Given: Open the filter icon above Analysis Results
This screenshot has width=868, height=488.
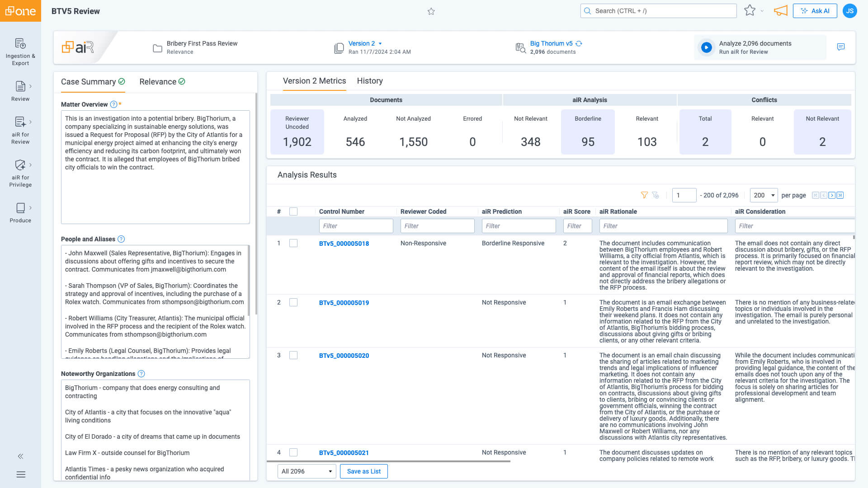Looking at the screenshot, I should pos(644,195).
